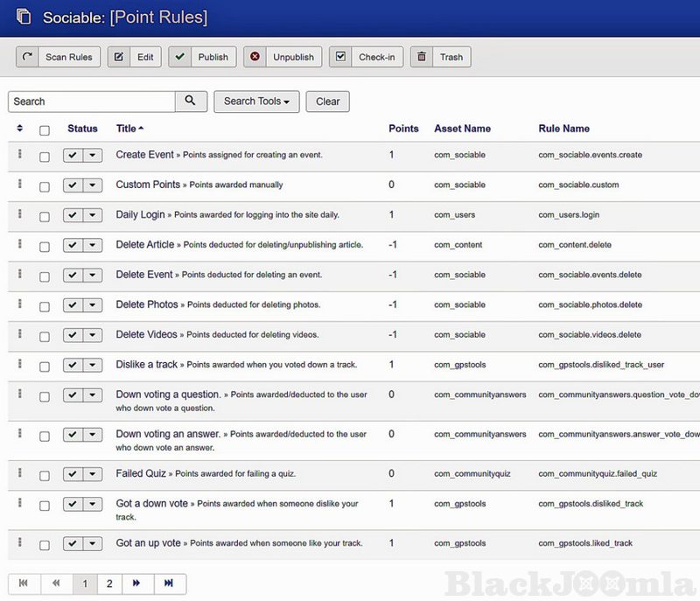
Task: Check the select-all checkbox in header
Action: coord(45,129)
